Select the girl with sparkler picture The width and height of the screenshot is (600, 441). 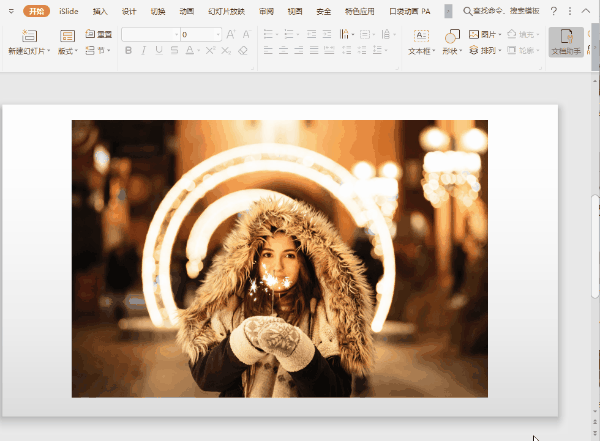(x=280, y=259)
